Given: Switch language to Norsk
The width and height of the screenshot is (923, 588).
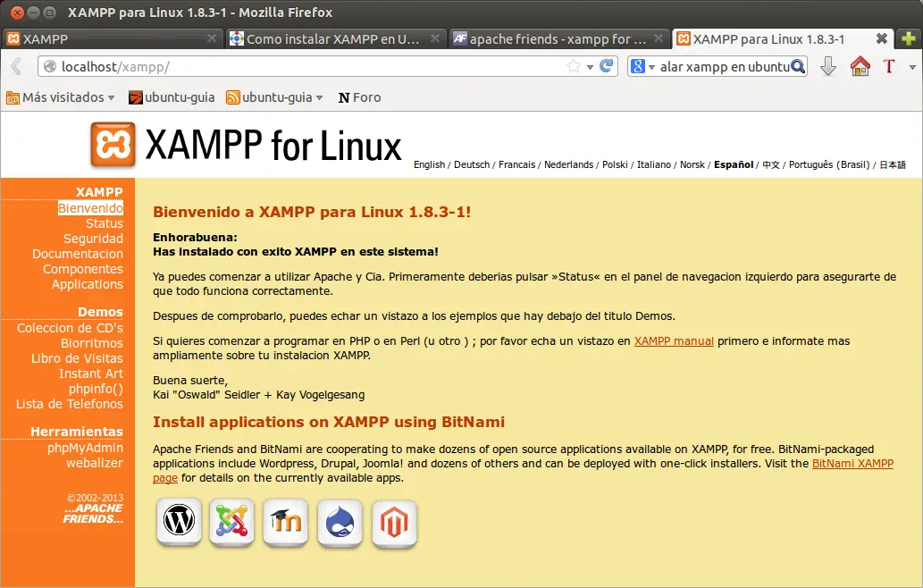Looking at the screenshot, I should tap(692, 164).
